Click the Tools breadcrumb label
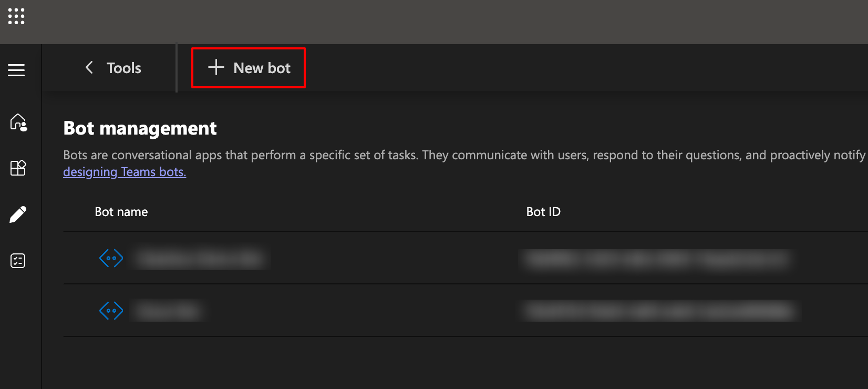868x389 pixels. tap(124, 68)
